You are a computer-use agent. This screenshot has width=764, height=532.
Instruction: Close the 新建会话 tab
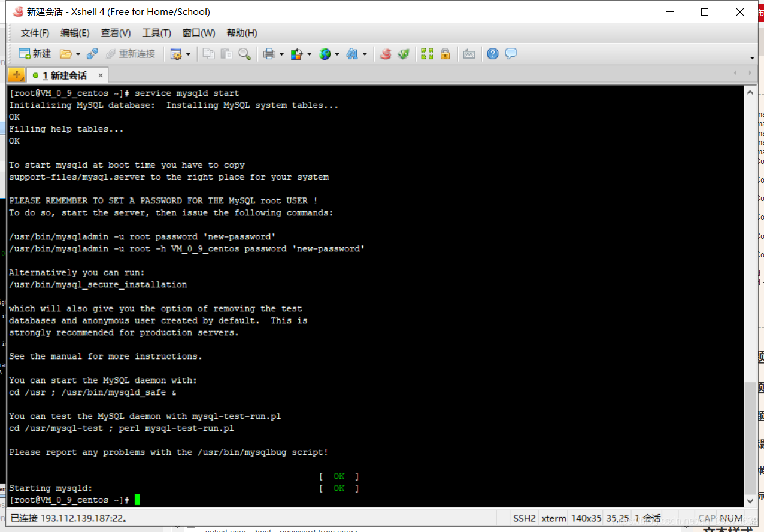(x=101, y=75)
